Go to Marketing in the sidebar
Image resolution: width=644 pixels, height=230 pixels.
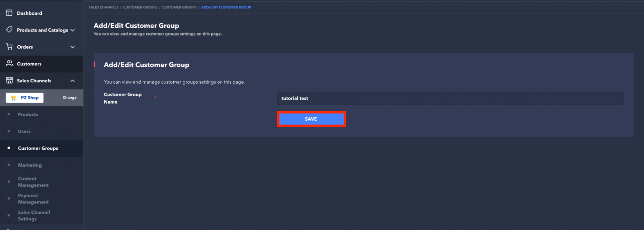point(30,165)
